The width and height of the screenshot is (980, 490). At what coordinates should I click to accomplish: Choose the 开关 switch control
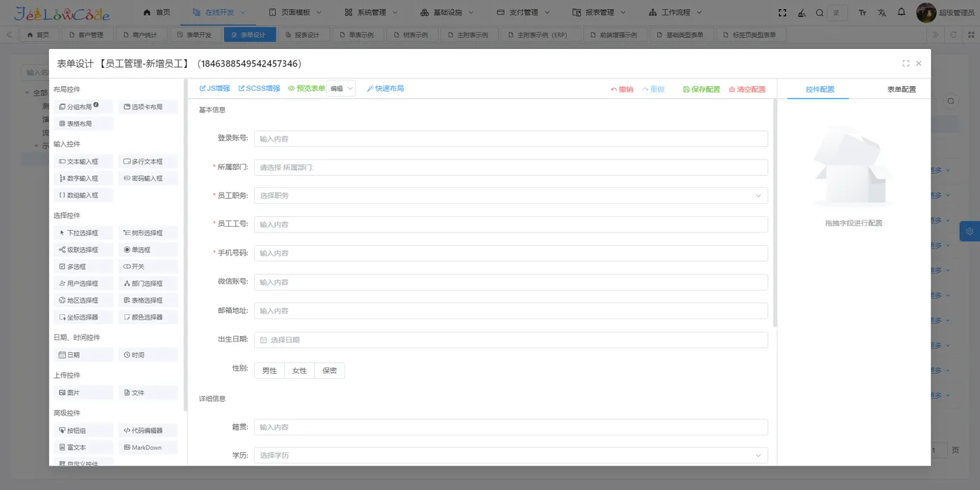click(147, 267)
